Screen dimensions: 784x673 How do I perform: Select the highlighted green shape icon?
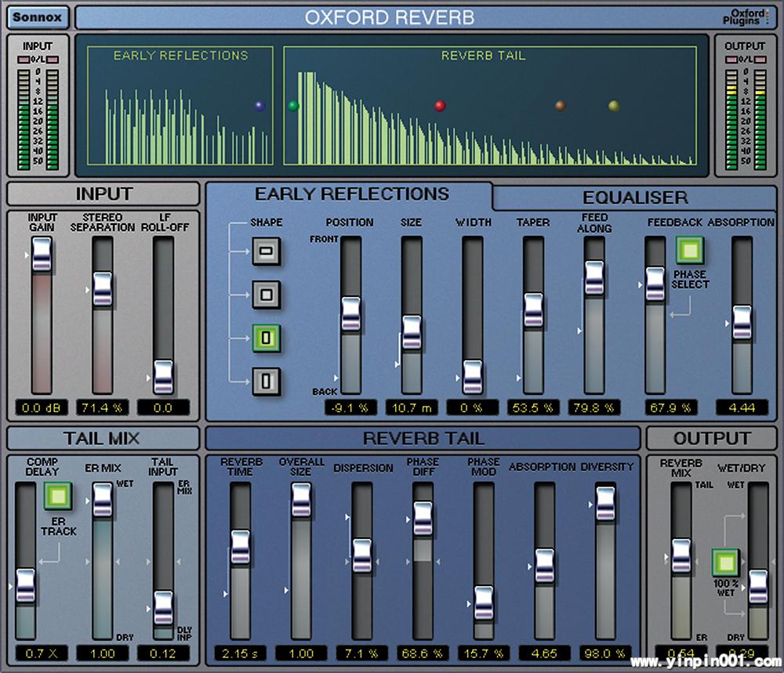[x=266, y=338]
